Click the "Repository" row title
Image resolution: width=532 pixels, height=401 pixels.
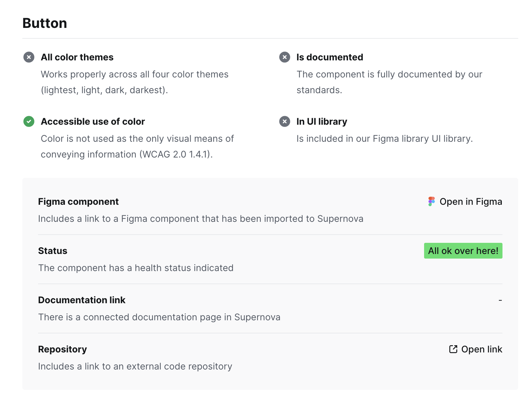[x=63, y=349]
